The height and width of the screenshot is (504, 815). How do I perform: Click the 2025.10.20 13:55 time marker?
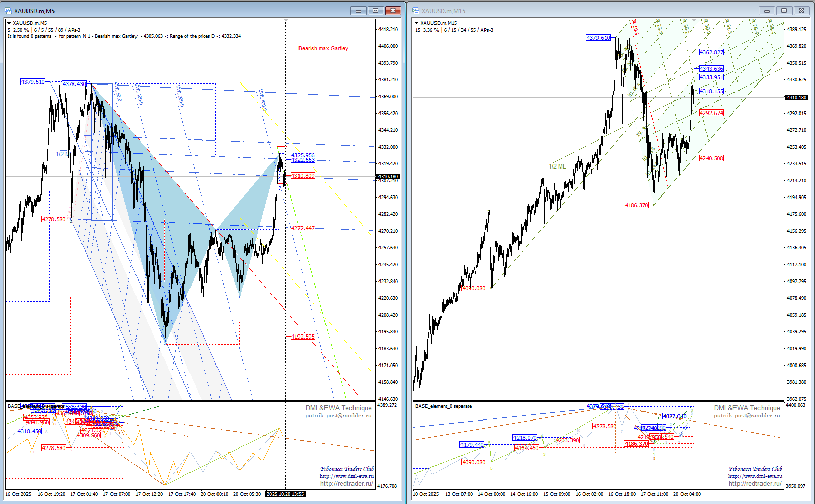(x=285, y=494)
